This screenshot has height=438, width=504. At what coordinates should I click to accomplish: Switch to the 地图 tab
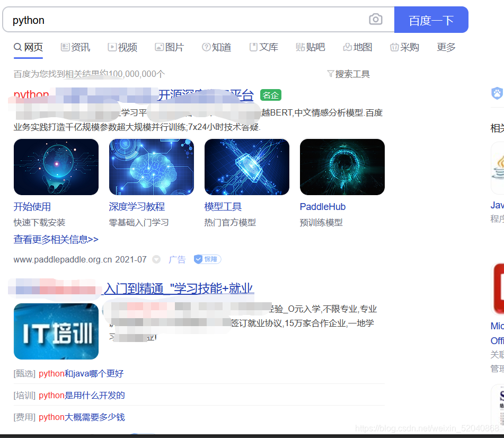(358, 47)
